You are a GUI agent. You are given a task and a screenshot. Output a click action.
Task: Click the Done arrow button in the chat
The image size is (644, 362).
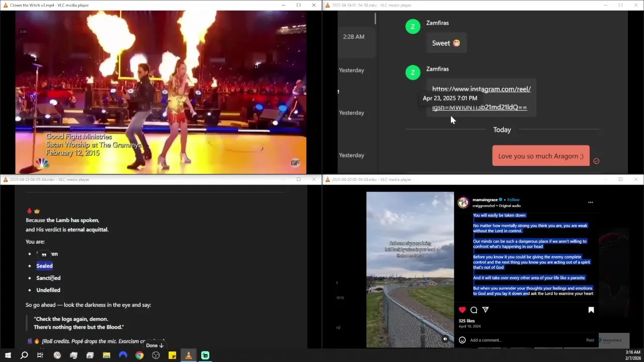click(154, 345)
